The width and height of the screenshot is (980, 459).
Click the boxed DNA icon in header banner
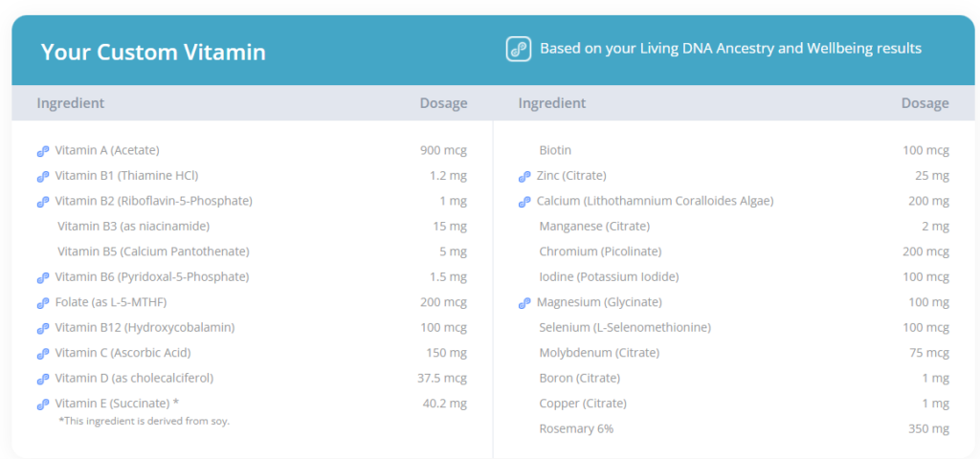coord(518,50)
